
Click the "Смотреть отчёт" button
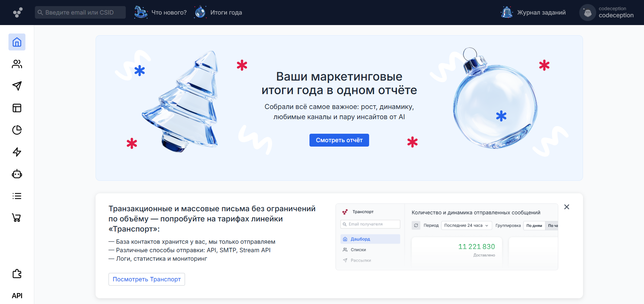pos(339,140)
